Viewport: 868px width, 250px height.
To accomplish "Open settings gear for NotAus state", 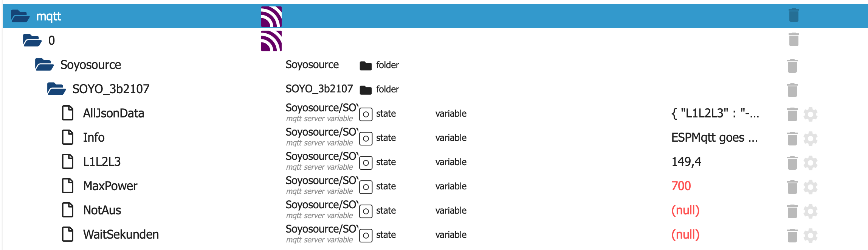I will point(810,211).
